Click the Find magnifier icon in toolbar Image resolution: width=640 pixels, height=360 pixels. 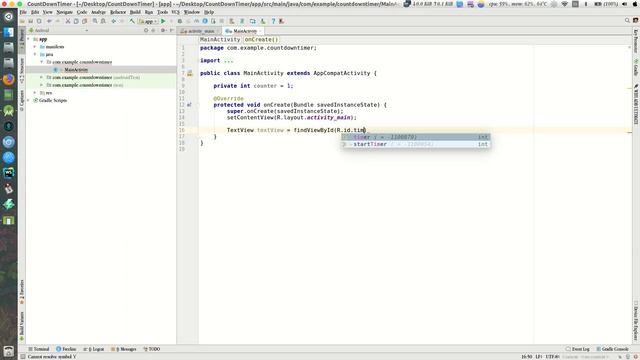pyautogui.click(x=95, y=21)
